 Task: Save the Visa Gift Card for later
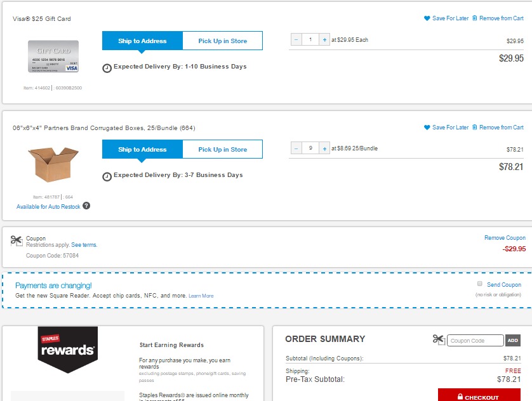[450, 18]
